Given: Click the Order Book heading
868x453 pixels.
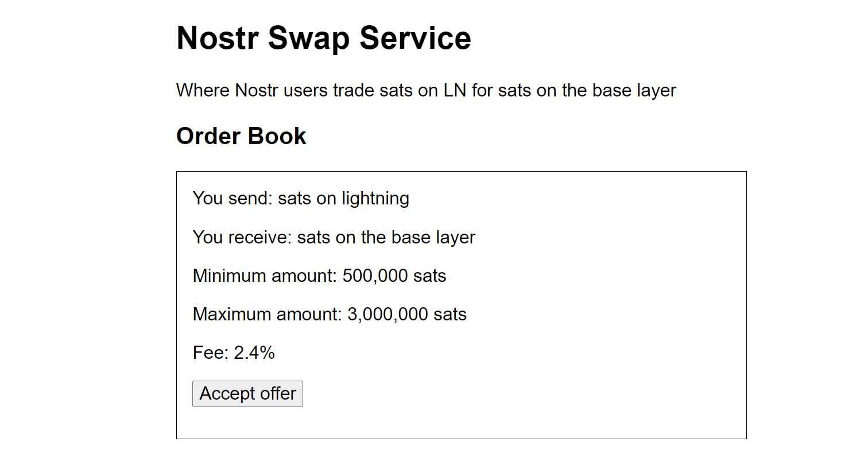Looking at the screenshot, I should click(x=241, y=136).
